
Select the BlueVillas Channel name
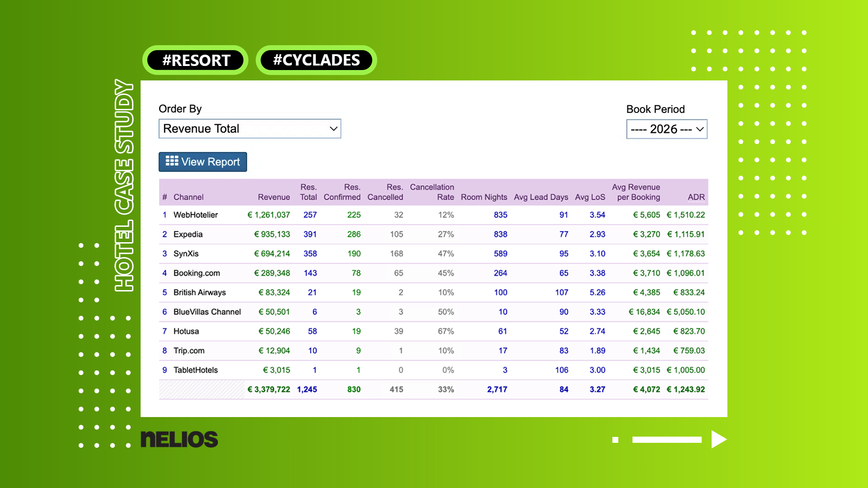(x=208, y=312)
